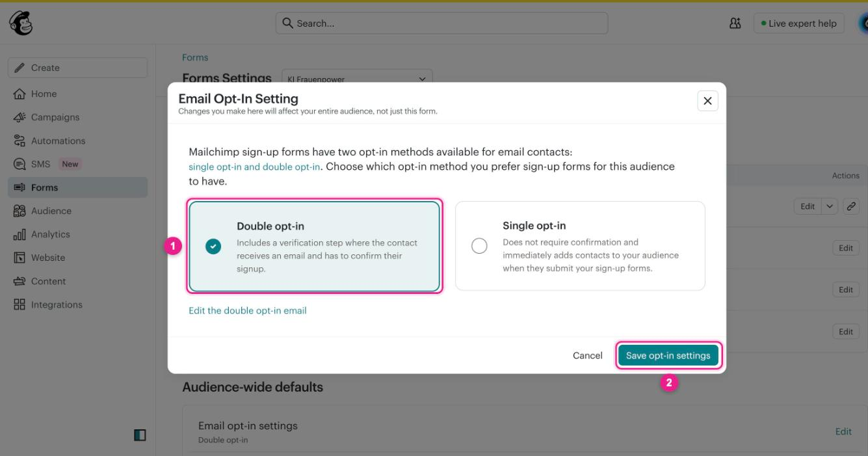This screenshot has width=868, height=456.
Task: Click the Email Opt-In Setting dialog title
Action: click(238, 99)
